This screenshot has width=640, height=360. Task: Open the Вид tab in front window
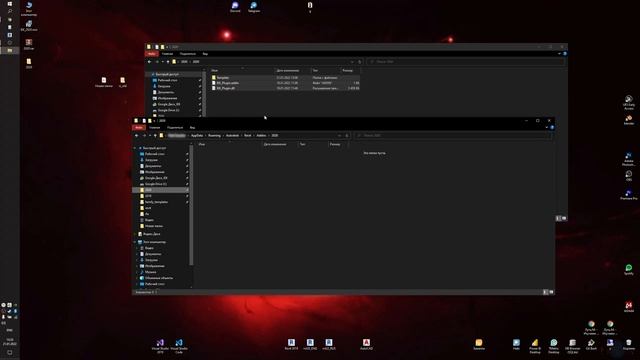click(x=192, y=127)
